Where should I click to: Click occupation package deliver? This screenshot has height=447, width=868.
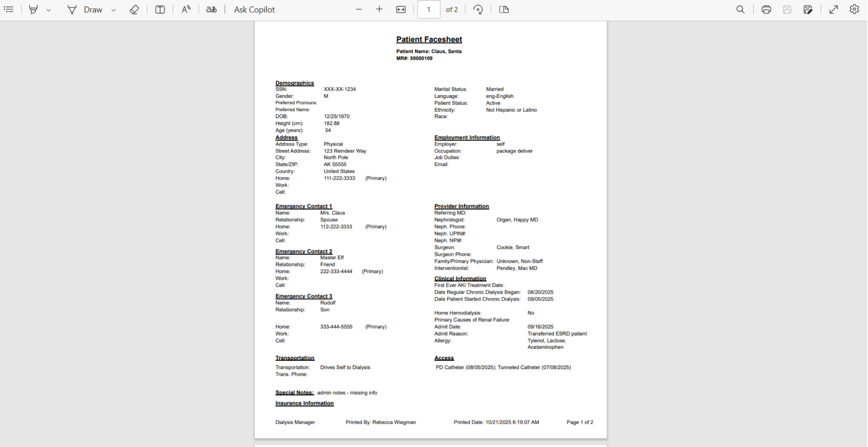(x=514, y=151)
